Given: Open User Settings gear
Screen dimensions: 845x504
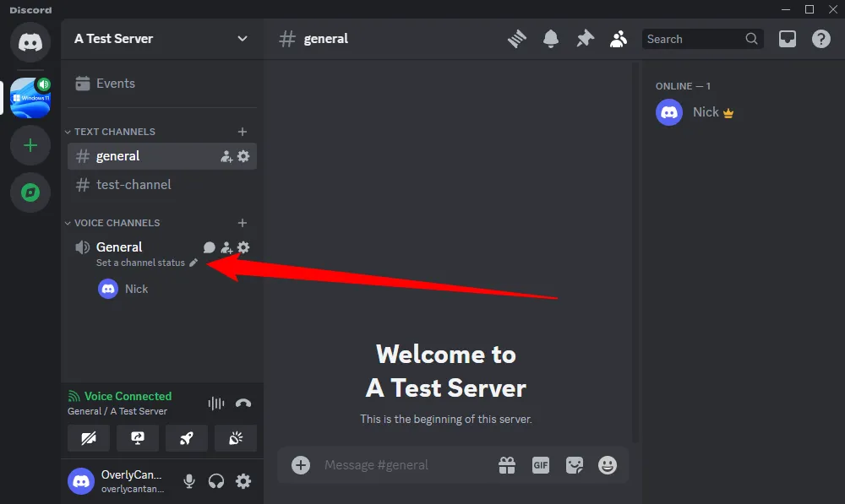Looking at the screenshot, I should coord(243,481).
